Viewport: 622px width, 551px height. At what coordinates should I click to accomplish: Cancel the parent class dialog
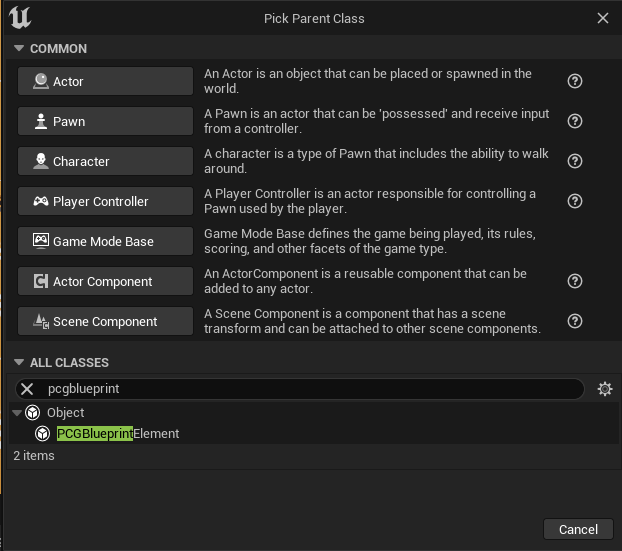(578, 529)
